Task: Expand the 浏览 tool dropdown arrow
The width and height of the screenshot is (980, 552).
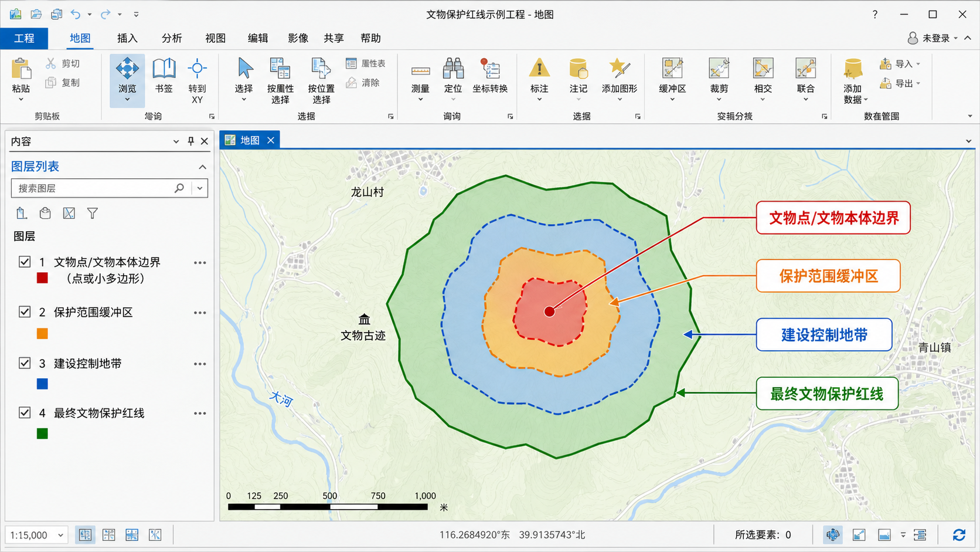Action: (127, 100)
